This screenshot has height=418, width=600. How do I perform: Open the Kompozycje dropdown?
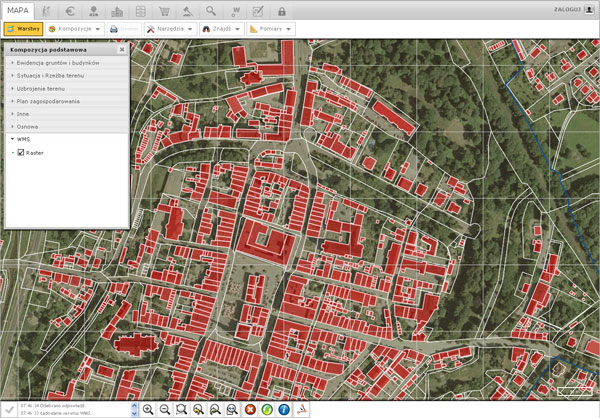pos(75,29)
